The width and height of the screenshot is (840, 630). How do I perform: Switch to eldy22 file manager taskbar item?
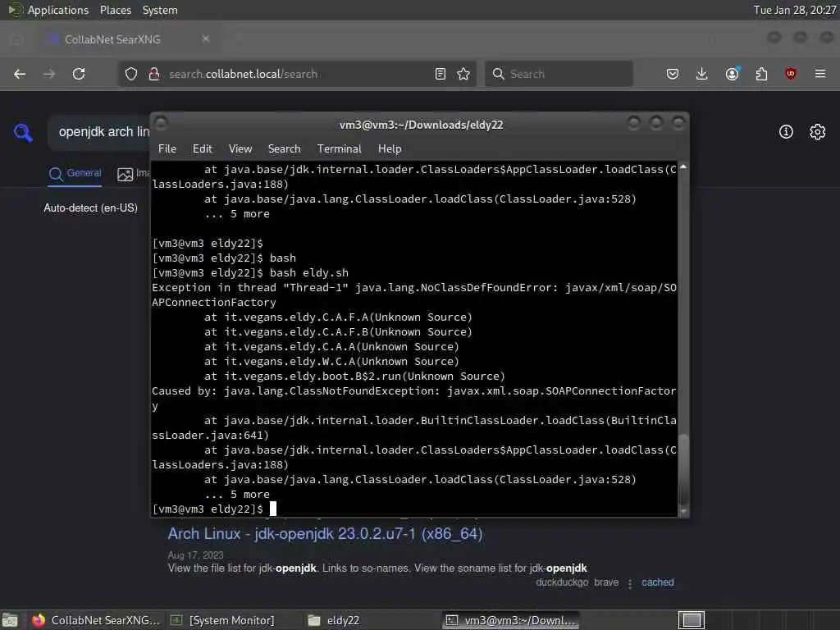[x=334, y=620]
